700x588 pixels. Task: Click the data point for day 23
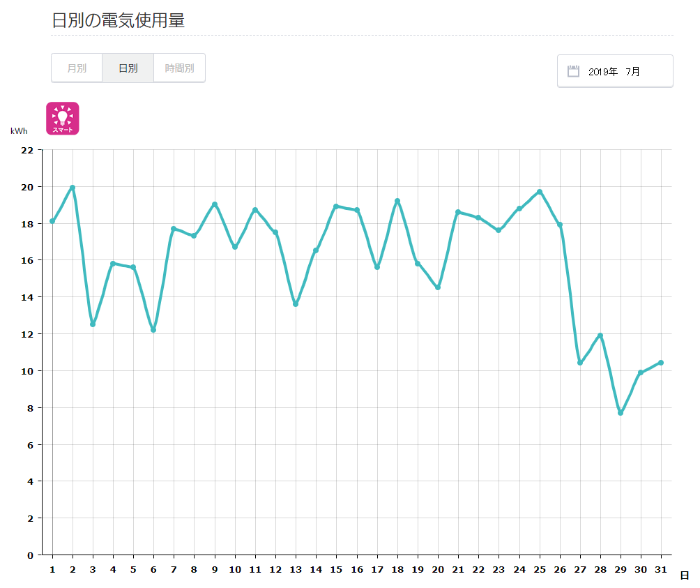(499, 230)
